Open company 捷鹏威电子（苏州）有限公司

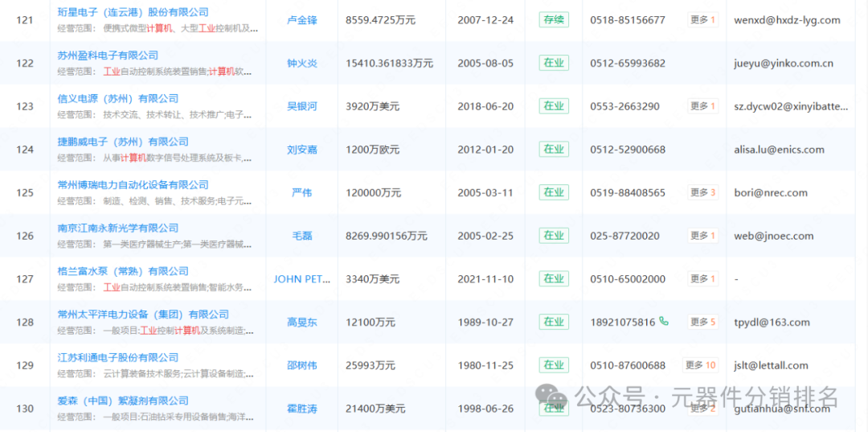123,142
